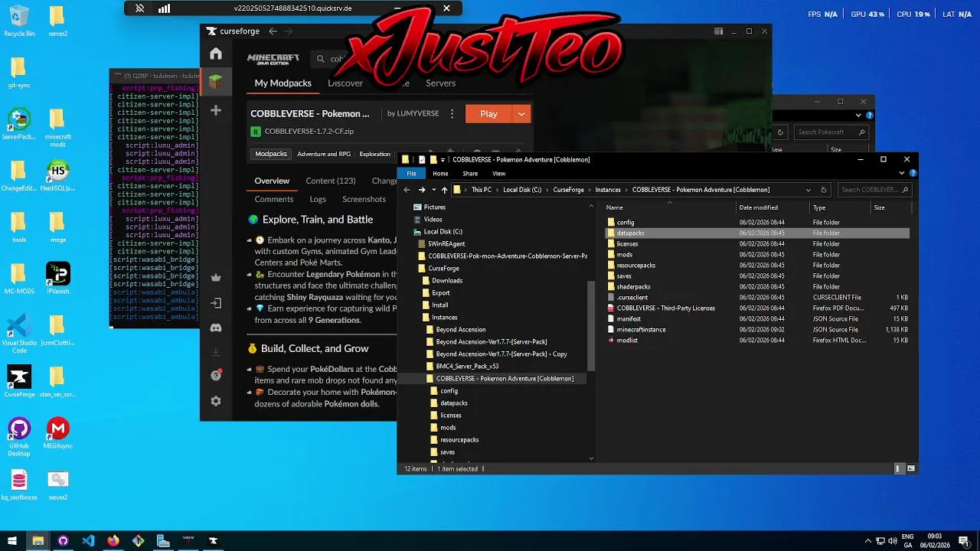Image resolution: width=980 pixels, height=551 pixels.
Task: Open recent locations dropdown in Explorer
Action: [433, 190]
